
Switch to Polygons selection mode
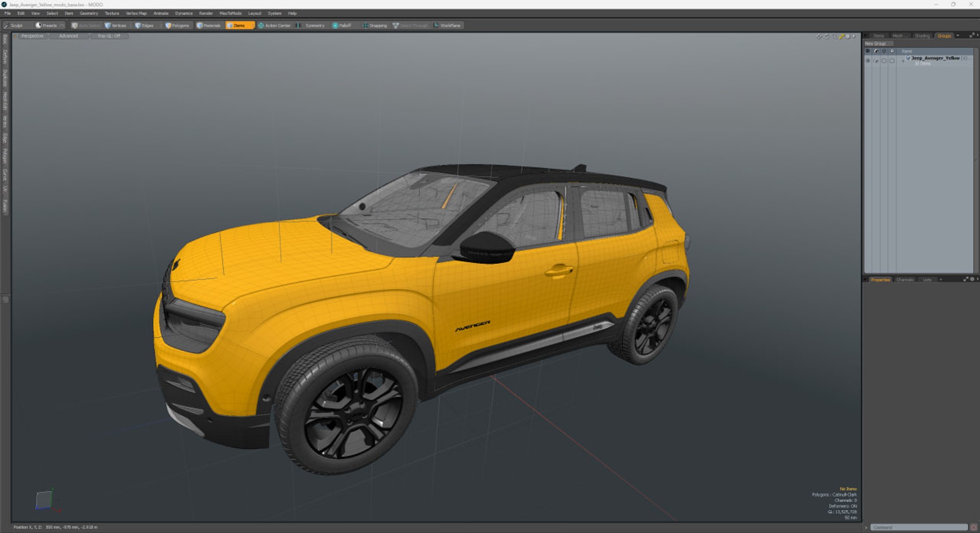pyautogui.click(x=178, y=26)
